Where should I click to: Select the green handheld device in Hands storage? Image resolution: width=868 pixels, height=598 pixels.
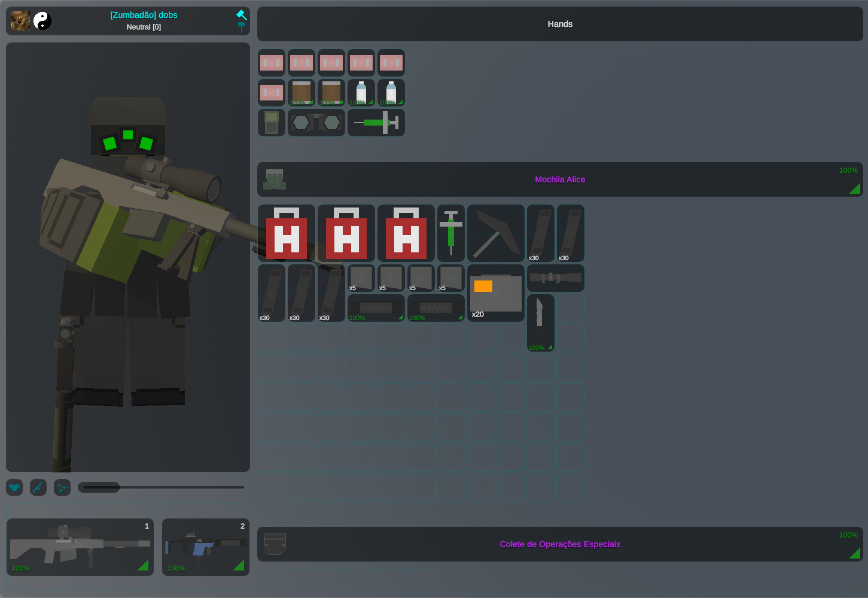click(x=272, y=123)
